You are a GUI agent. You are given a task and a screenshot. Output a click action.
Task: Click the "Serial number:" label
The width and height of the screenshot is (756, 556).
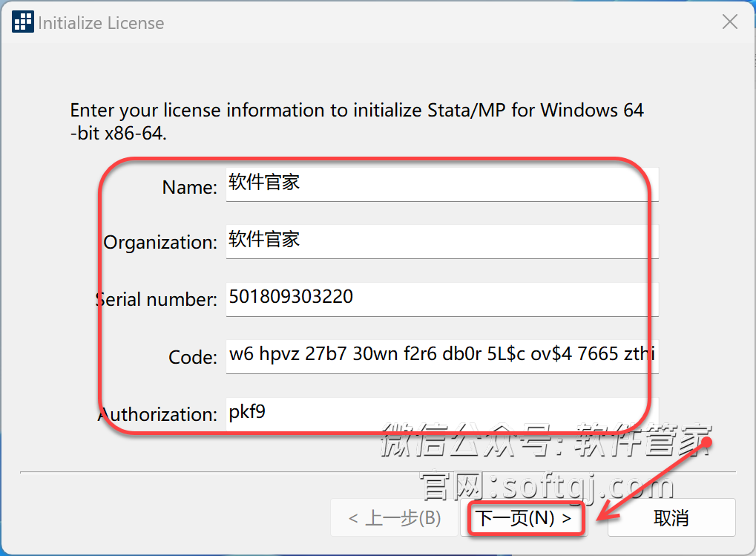coord(157,299)
